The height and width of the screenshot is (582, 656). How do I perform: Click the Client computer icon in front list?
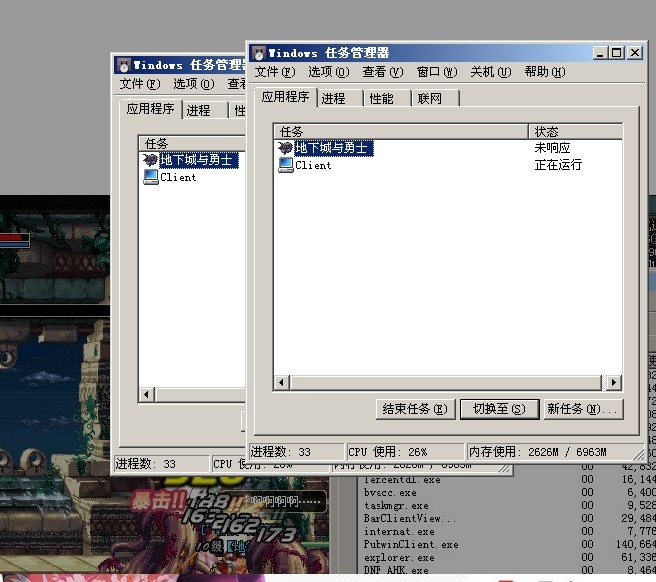point(286,165)
